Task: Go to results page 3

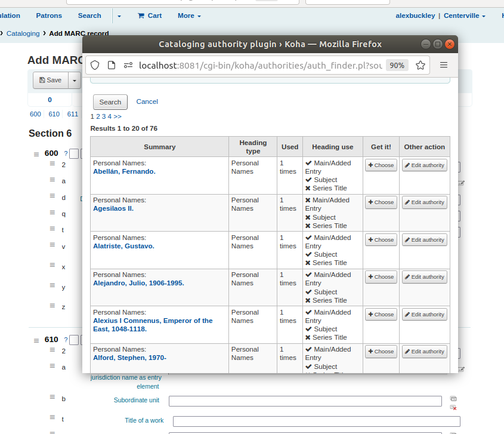Action: [x=104, y=116]
